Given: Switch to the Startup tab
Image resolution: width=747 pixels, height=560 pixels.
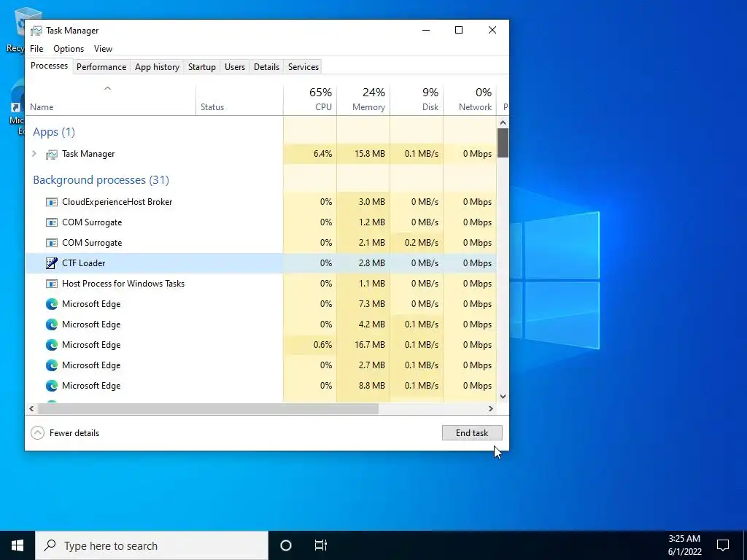Looking at the screenshot, I should tap(202, 67).
